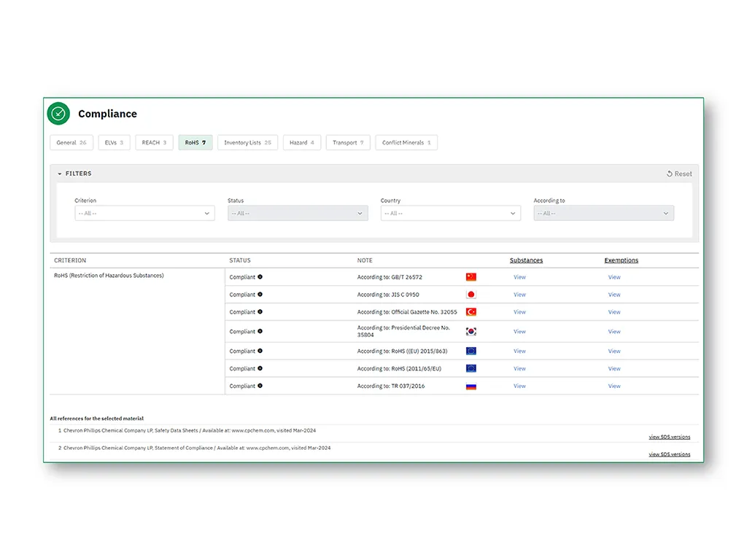This screenshot has height=560, width=747.
Task: Open the Status dropdown
Action: click(298, 214)
